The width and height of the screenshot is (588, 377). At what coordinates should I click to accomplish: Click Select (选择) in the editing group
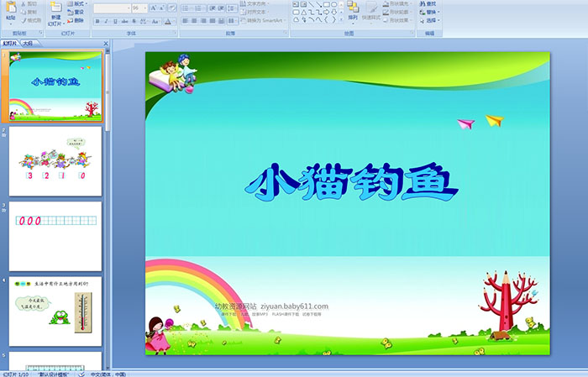[430, 20]
